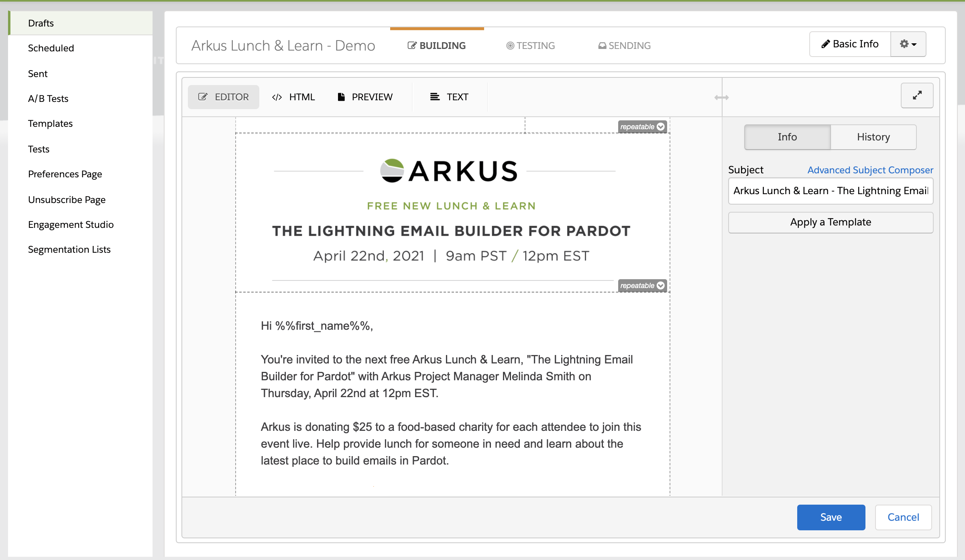Viewport: 965px width, 560px height.
Task: Switch to the HTML view
Action: pos(293,97)
